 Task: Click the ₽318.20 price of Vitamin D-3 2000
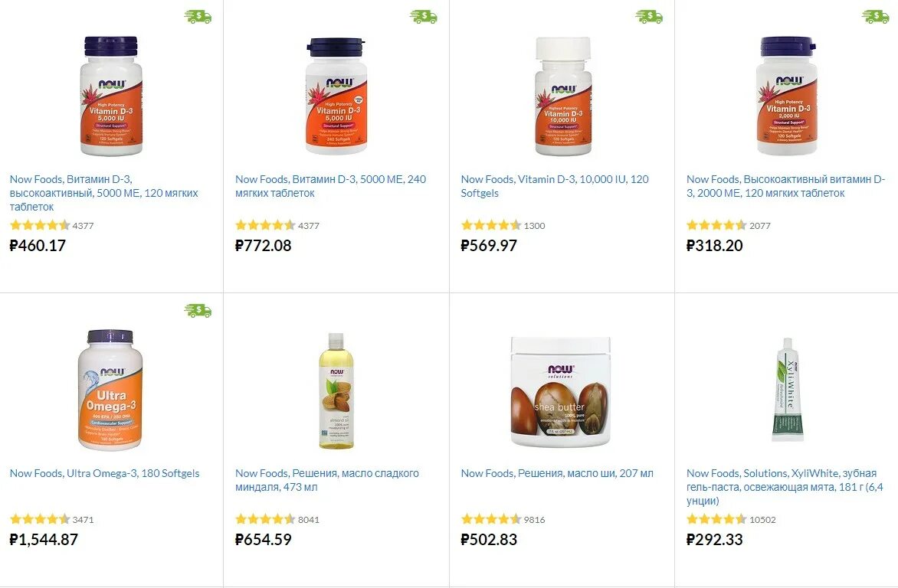coord(715,246)
